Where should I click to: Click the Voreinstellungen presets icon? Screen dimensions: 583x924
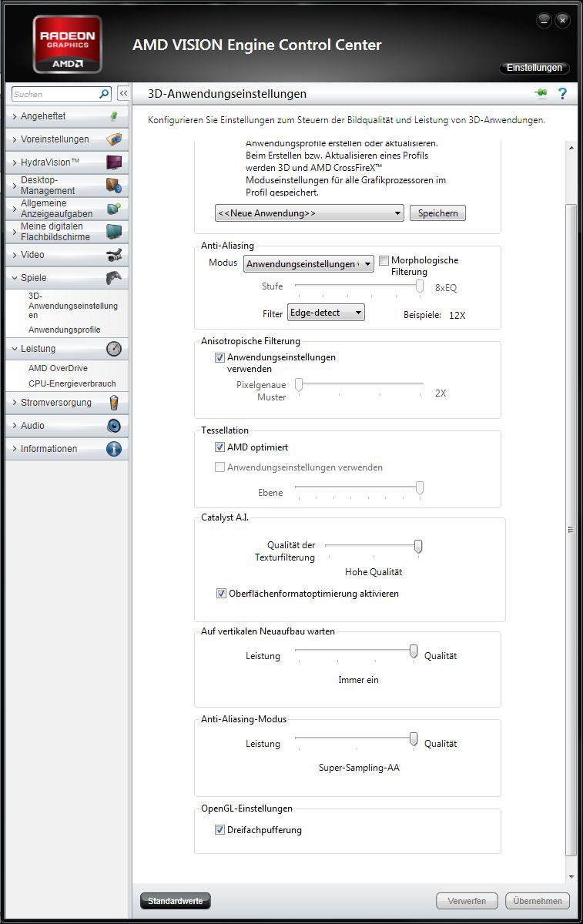pos(114,139)
